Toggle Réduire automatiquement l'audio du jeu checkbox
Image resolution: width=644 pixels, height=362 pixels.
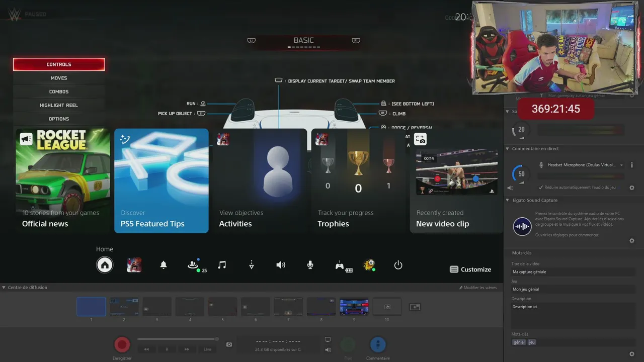(541, 188)
